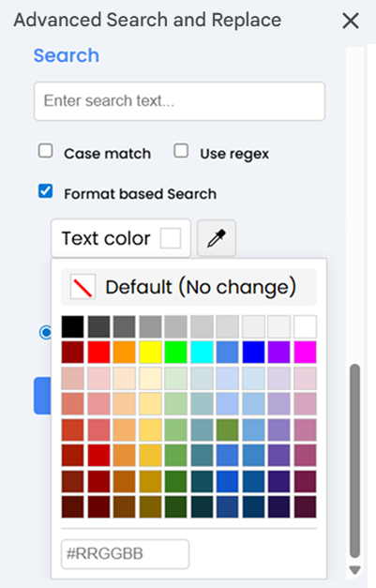Click the search text input field
This screenshot has width=376, height=588.
click(179, 101)
